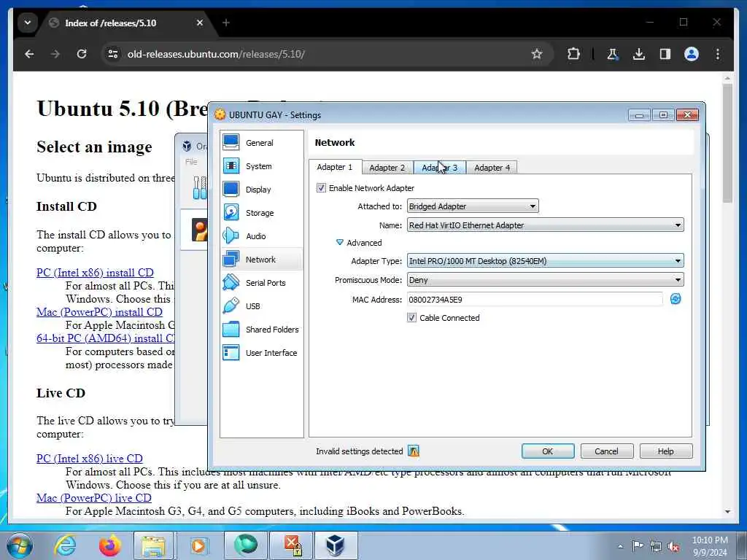
Task: Open PC (Intel x86) live CD link
Action: pyautogui.click(x=90, y=458)
